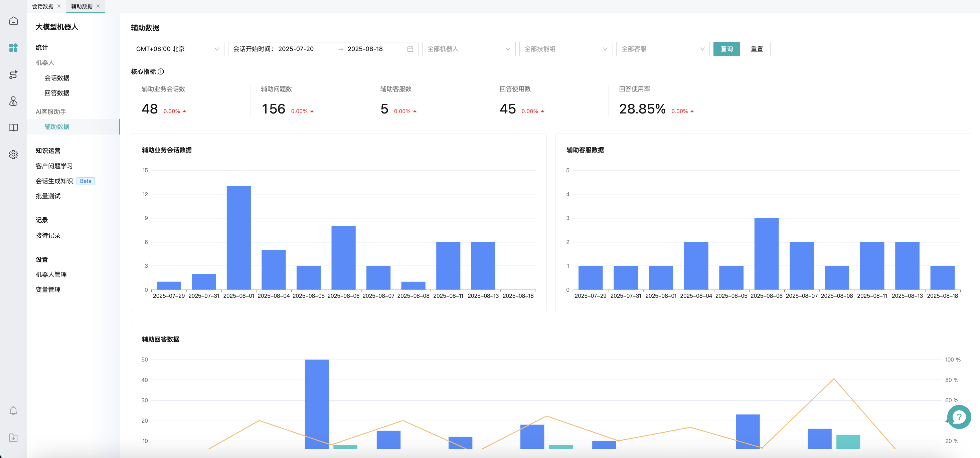Screen dimensions: 980x458
Task: Click the start date 2025-07-20 field
Action: pos(296,49)
